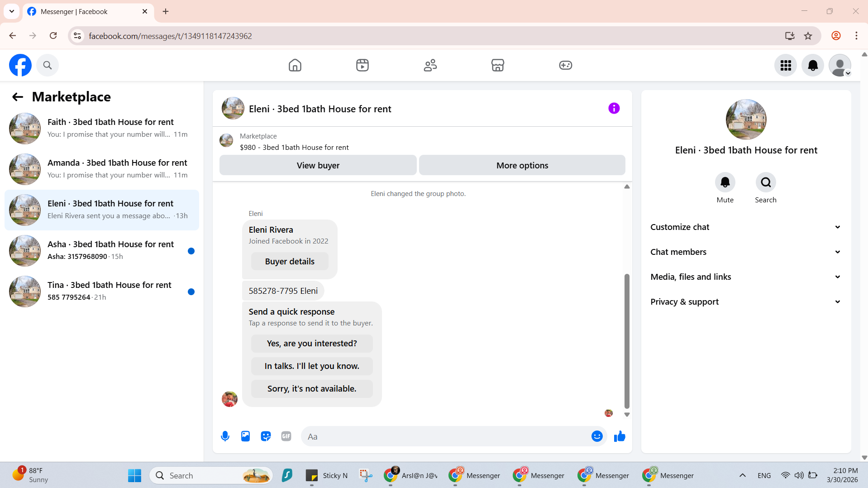Click the Windows taskbar Search box
The width and height of the screenshot is (868, 488).
coord(211,475)
